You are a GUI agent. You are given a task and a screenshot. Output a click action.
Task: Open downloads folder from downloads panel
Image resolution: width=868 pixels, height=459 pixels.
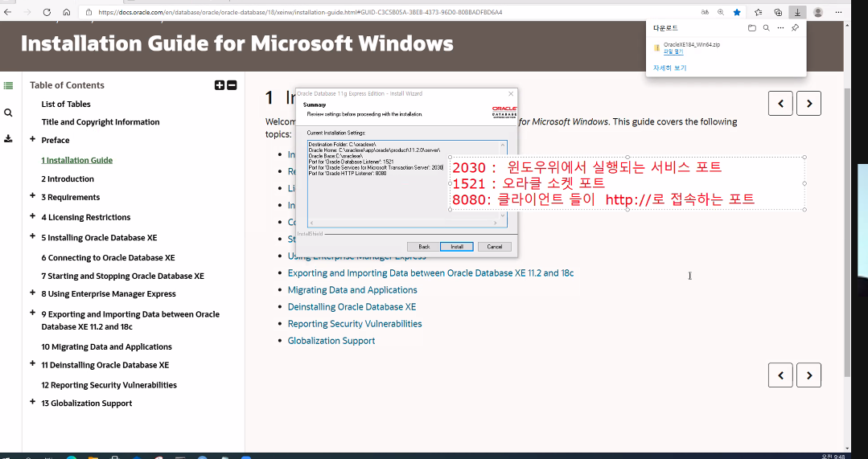click(751, 27)
